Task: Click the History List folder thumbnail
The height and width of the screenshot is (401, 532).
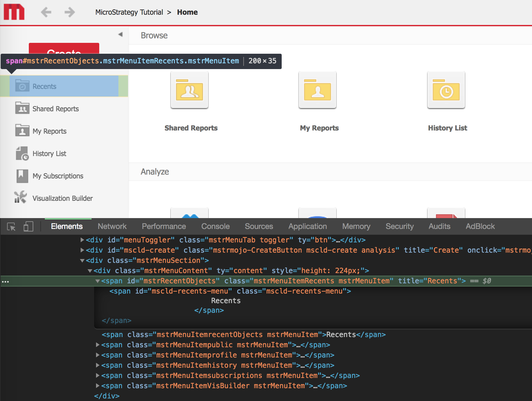Action: [446, 90]
